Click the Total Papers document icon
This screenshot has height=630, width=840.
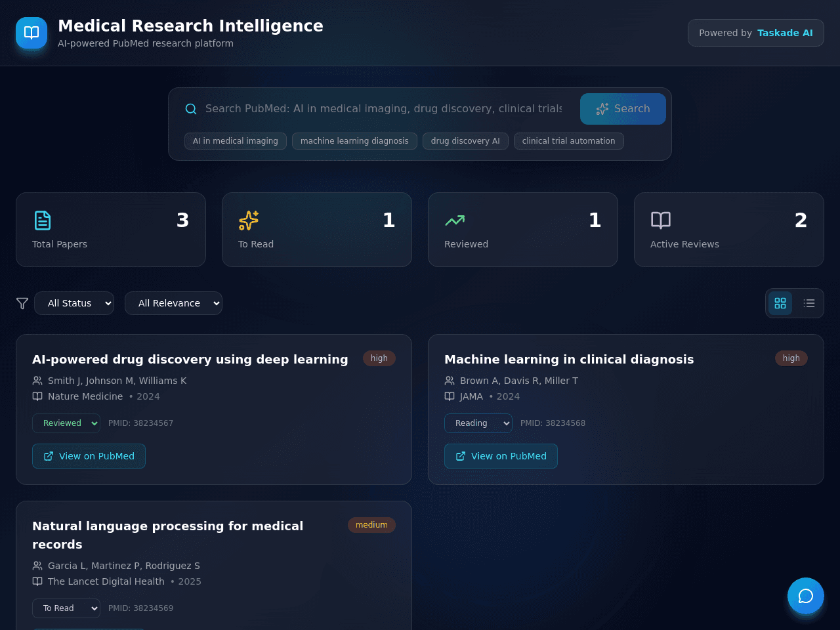click(x=43, y=220)
